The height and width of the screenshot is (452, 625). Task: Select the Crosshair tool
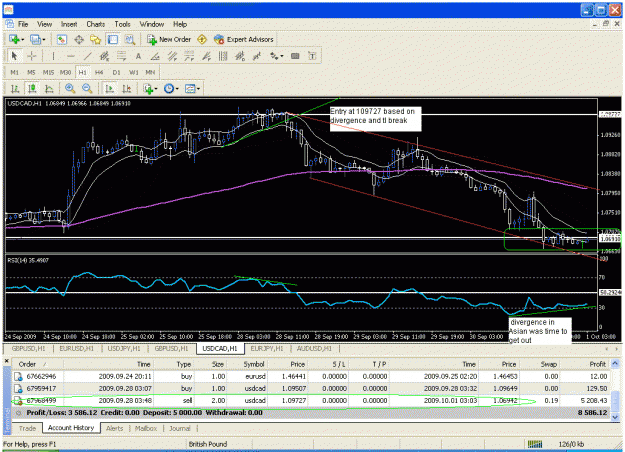pyautogui.click(x=31, y=56)
